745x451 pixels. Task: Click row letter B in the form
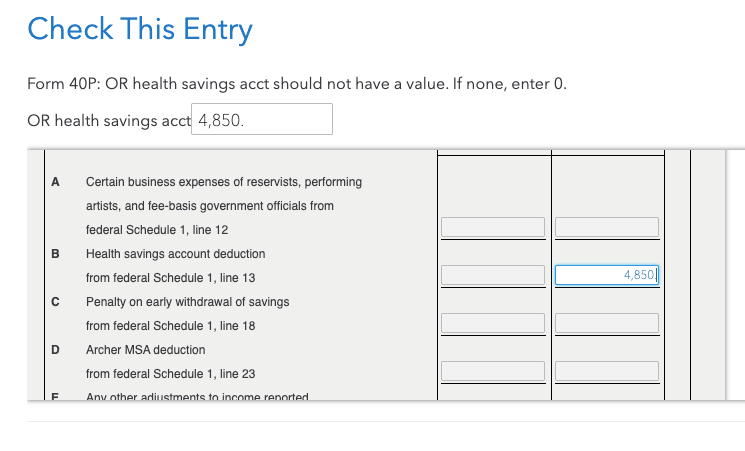pos(56,254)
